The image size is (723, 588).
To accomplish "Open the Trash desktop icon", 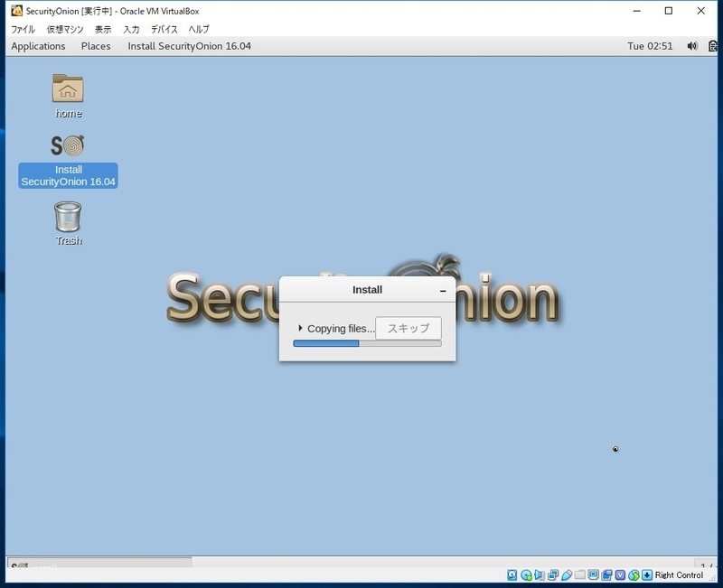I will (x=68, y=217).
